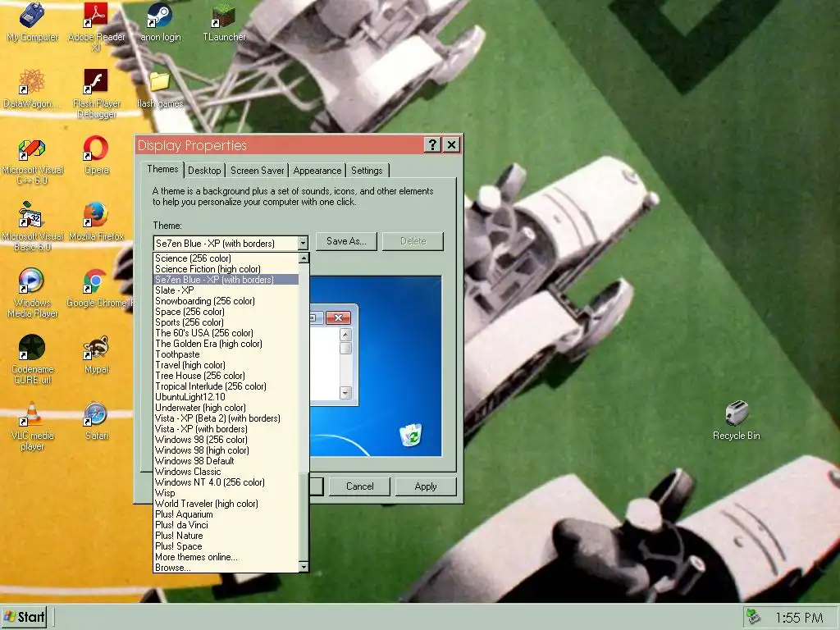
Task: Open the Appearance tab
Action: [x=317, y=171]
